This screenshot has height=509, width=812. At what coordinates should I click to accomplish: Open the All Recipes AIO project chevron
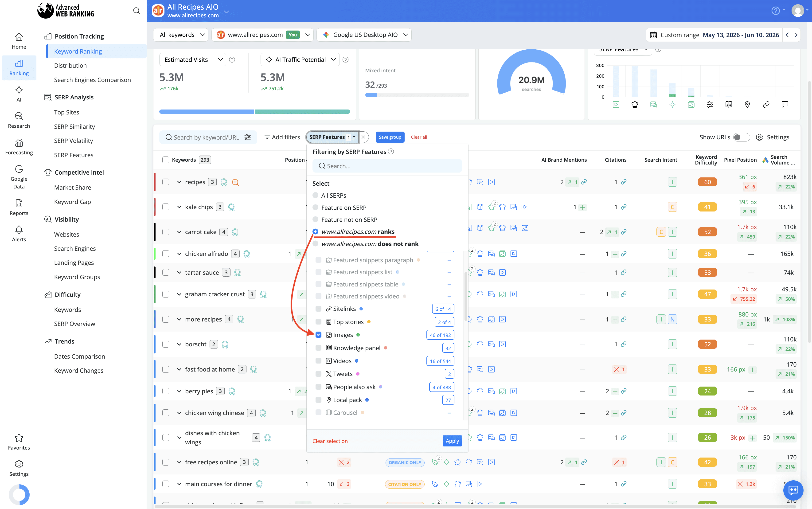pos(226,12)
